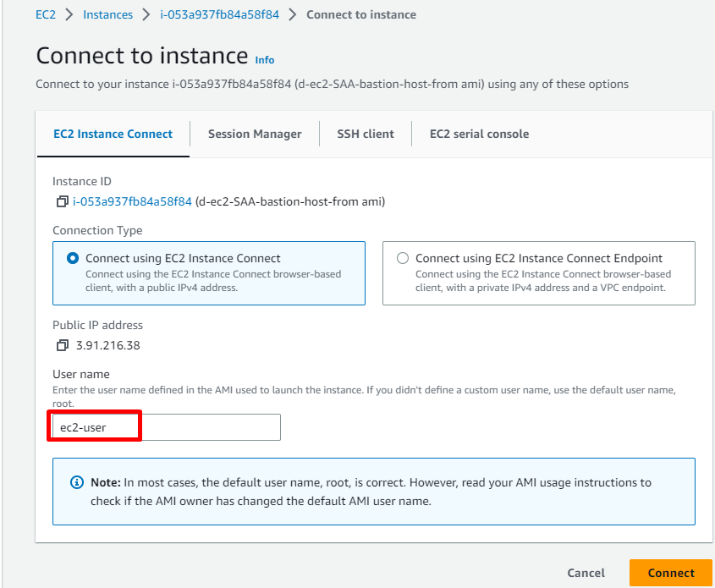Select the EC2 Instance Connect tab
The image size is (715, 588).
click(x=113, y=134)
